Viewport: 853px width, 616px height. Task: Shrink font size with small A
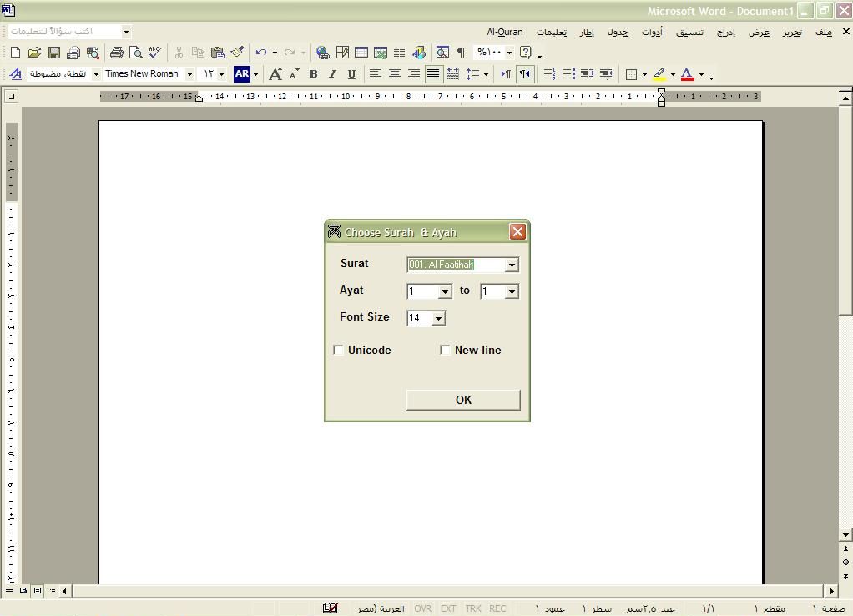[295, 74]
